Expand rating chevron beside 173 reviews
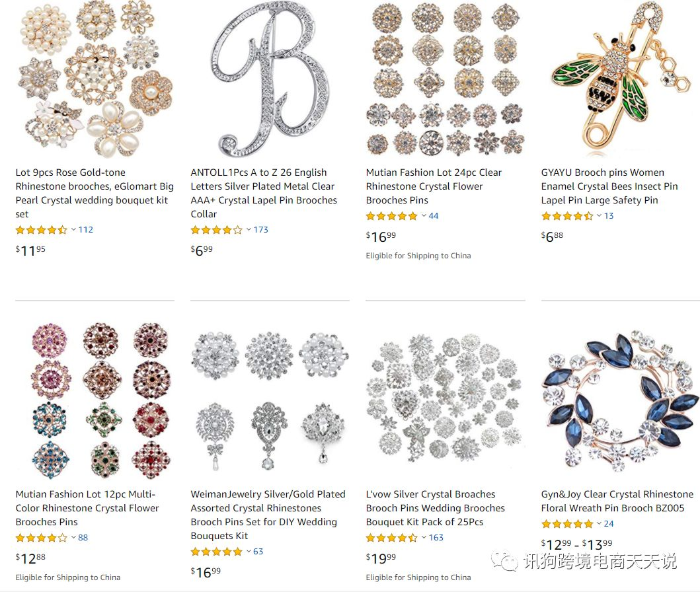 pyautogui.click(x=249, y=230)
